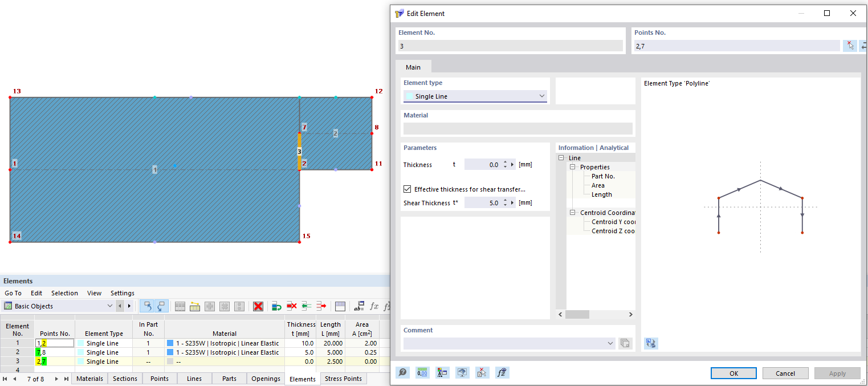Click the fx formula icon in Elements toolbar
The height and width of the screenshot is (386, 868).
[x=374, y=306]
